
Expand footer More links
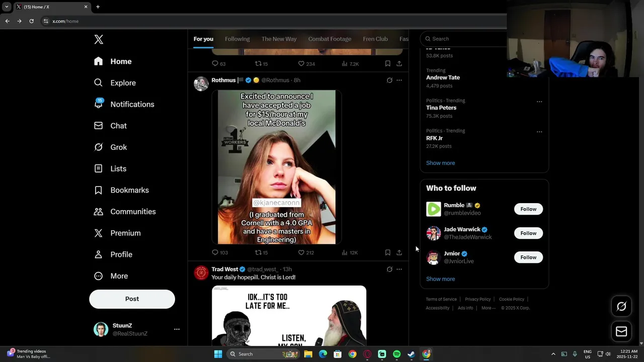point(488,308)
